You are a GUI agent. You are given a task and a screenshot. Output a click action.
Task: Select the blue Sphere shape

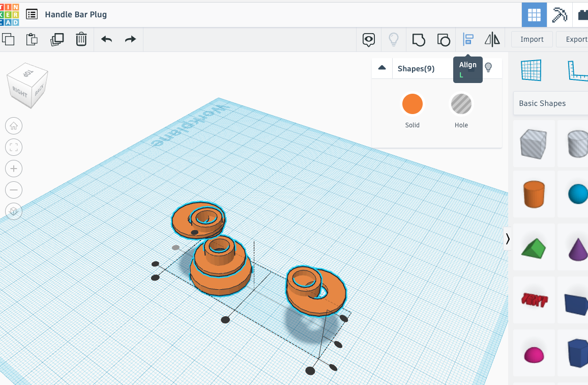(578, 194)
